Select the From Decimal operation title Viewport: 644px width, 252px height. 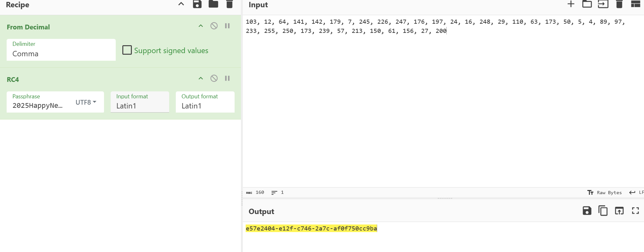(28, 27)
